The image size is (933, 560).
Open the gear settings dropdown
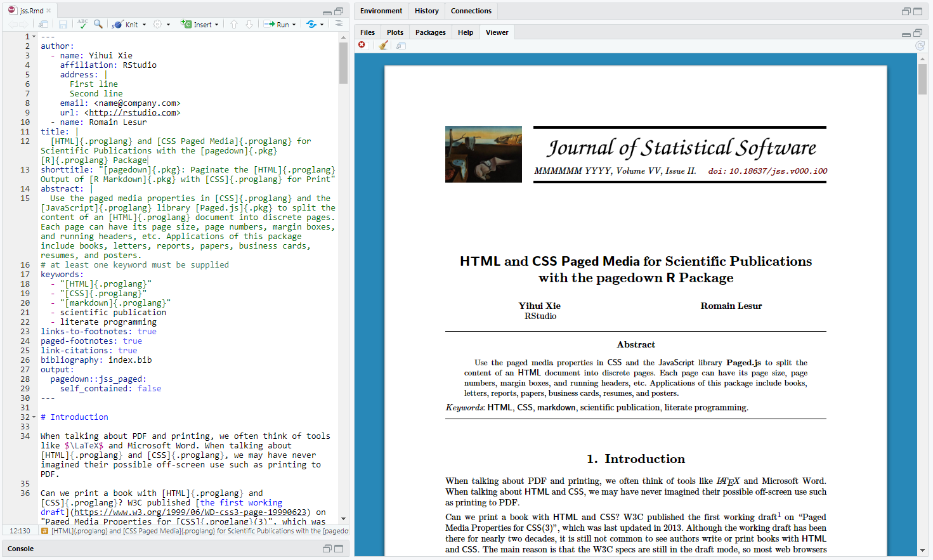tap(160, 24)
